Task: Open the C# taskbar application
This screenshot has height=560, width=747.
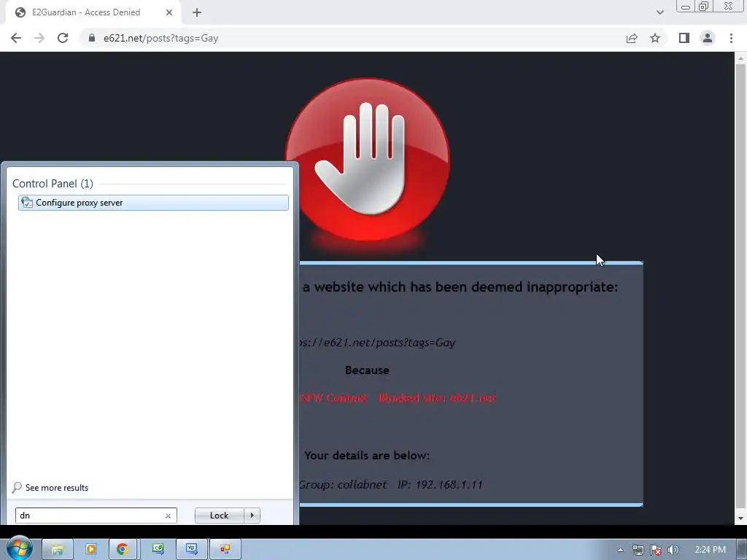Action: (x=158, y=549)
